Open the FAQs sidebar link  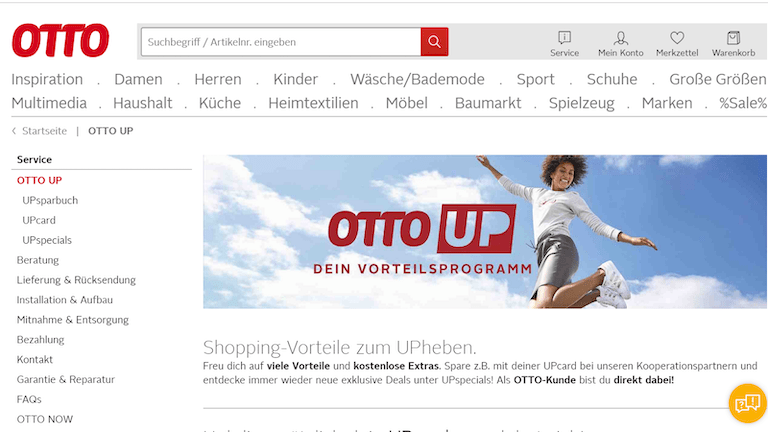(29, 399)
